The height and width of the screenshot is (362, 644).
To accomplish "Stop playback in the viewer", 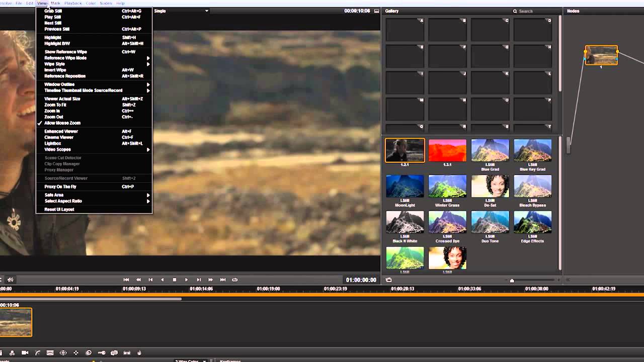I will click(x=175, y=280).
